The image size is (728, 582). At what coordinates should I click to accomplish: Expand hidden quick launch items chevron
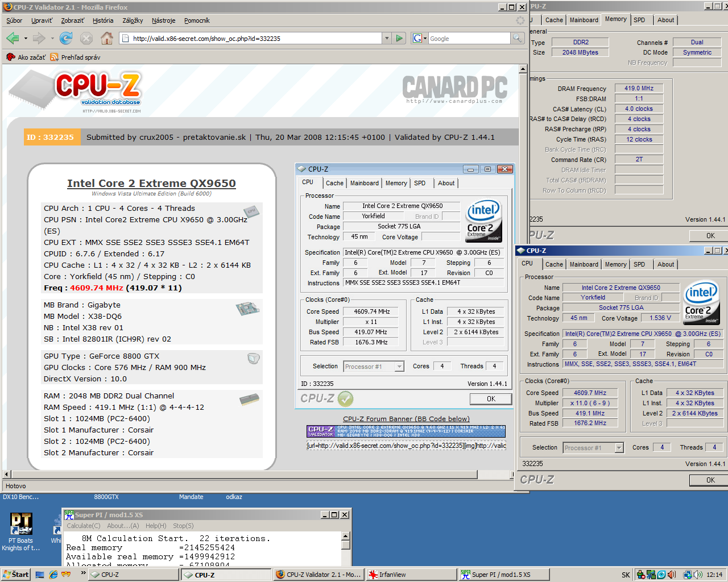click(83, 573)
